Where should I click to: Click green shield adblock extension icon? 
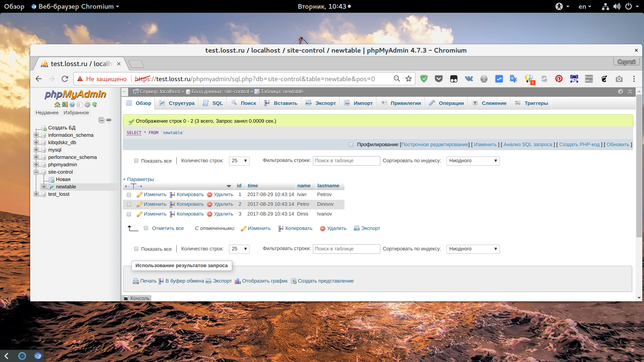424,79
